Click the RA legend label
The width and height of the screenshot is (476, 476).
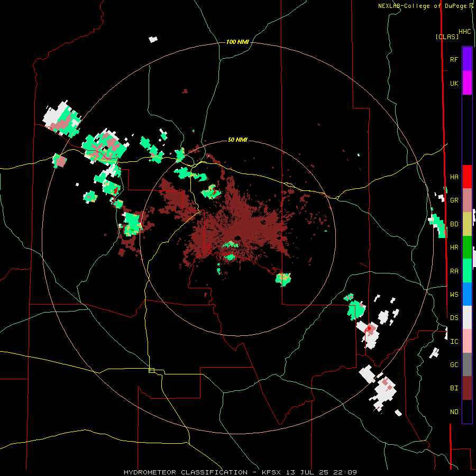click(454, 271)
